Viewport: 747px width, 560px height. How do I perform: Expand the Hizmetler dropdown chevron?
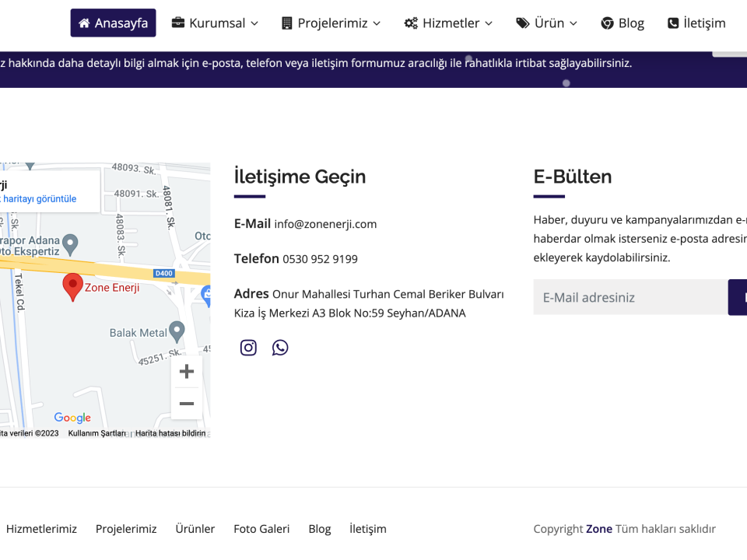click(x=489, y=23)
